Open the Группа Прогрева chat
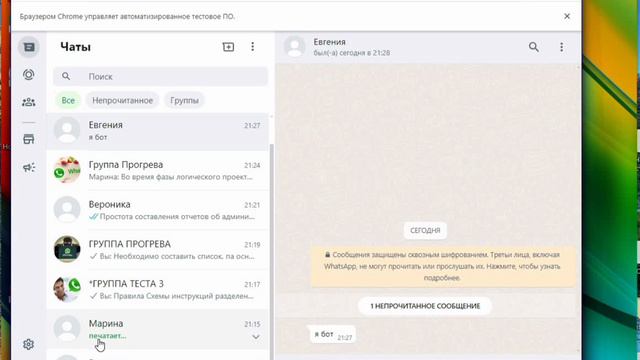The image size is (640, 360). click(158, 170)
